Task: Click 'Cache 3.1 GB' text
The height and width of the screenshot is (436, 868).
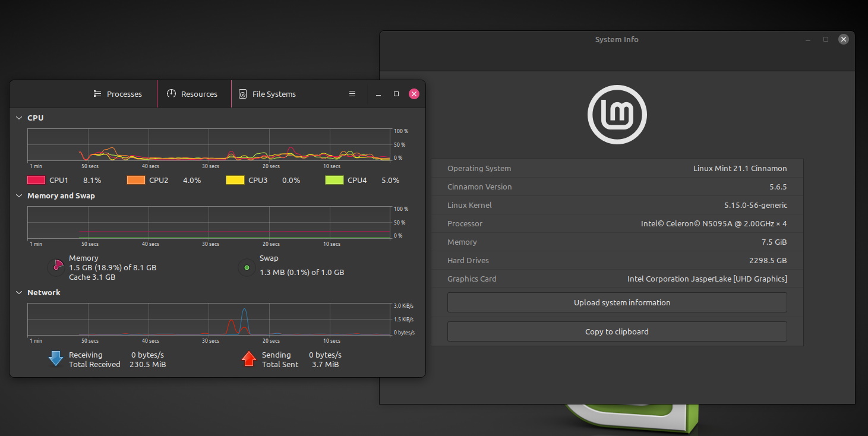Action: (92, 277)
